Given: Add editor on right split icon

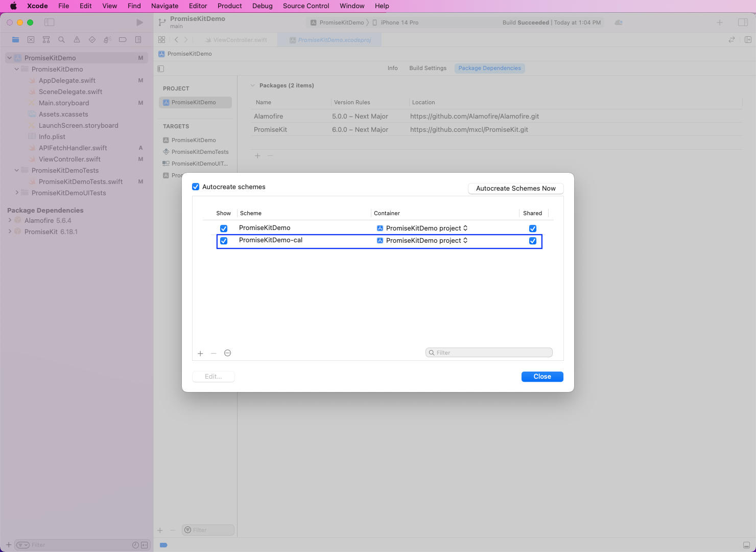Looking at the screenshot, I should coord(748,39).
